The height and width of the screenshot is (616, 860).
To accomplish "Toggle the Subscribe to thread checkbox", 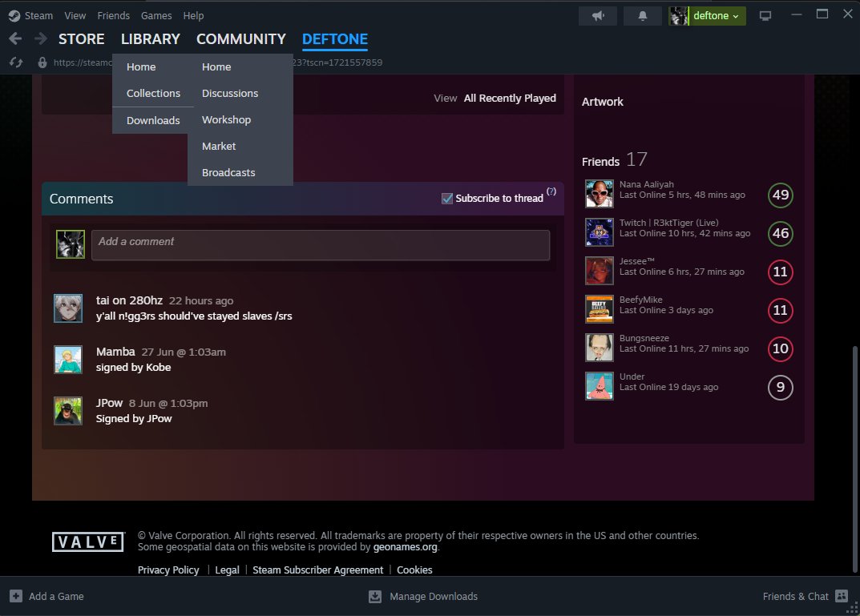I will click(x=447, y=199).
